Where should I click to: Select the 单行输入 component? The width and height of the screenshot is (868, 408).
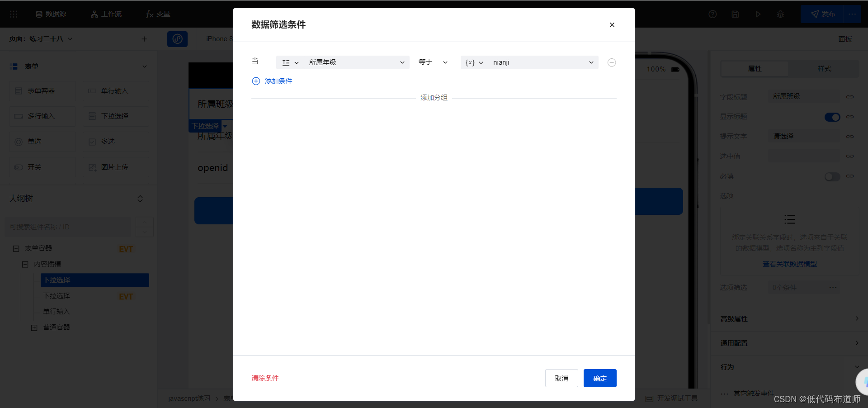[116, 91]
